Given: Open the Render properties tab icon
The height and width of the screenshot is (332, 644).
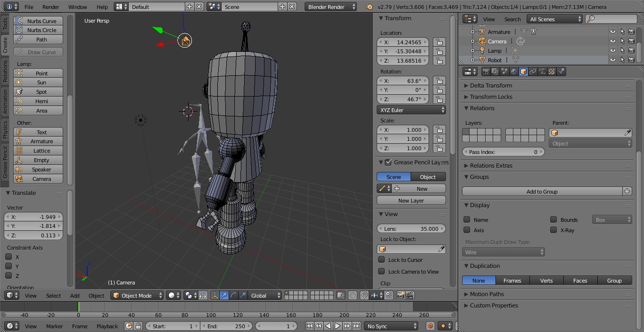Looking at the screenshot, I should [x=486, y=72].
